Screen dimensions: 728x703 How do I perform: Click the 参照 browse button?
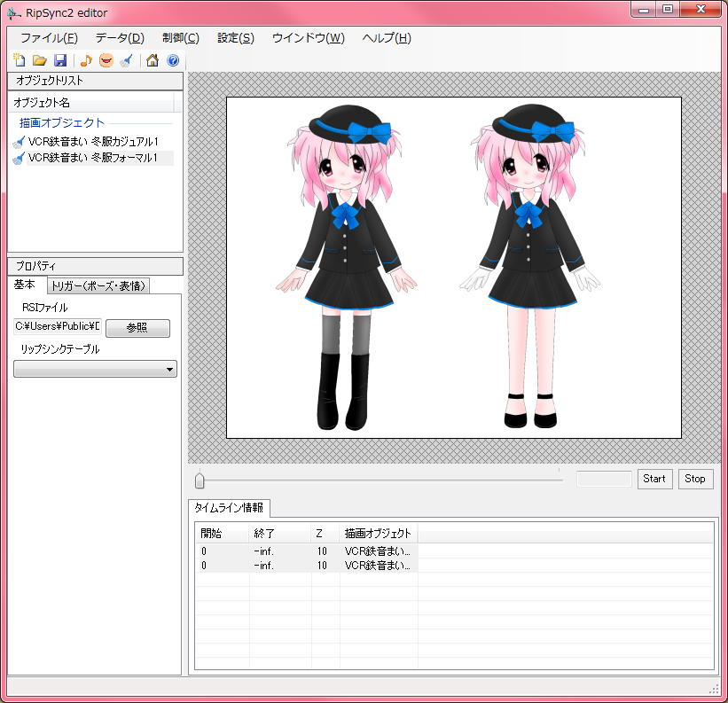138,328
